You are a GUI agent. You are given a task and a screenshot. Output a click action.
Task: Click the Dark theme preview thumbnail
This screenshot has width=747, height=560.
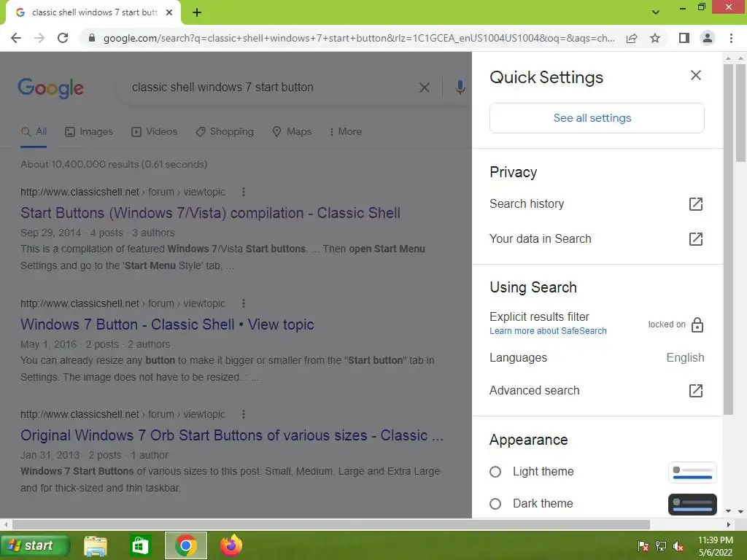[692, 505]
